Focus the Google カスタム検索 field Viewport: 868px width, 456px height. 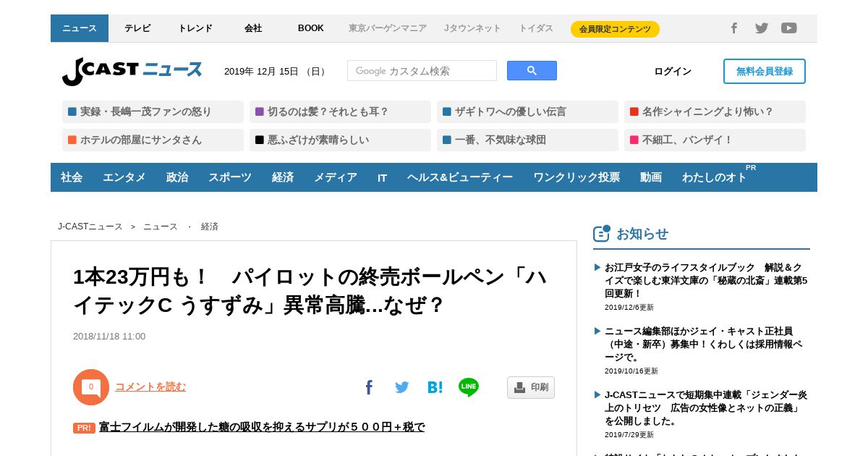tap(422, 70)
